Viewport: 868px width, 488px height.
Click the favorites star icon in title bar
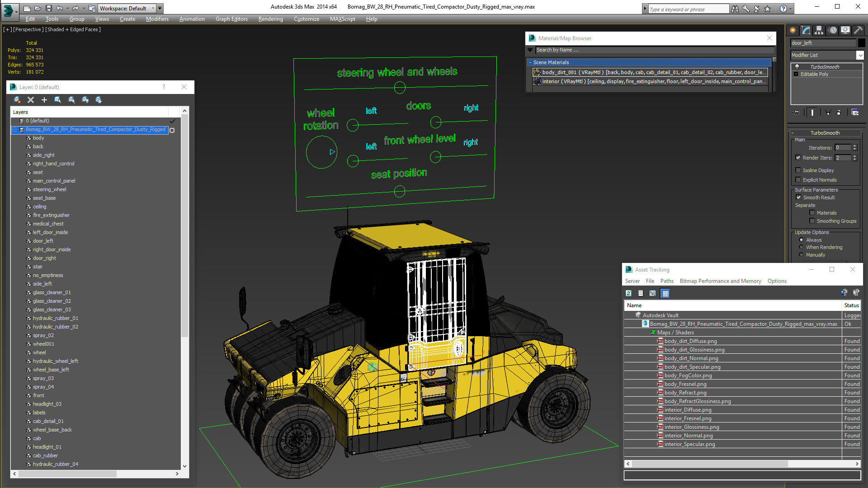pyautogui.click(x=767, y=9)
